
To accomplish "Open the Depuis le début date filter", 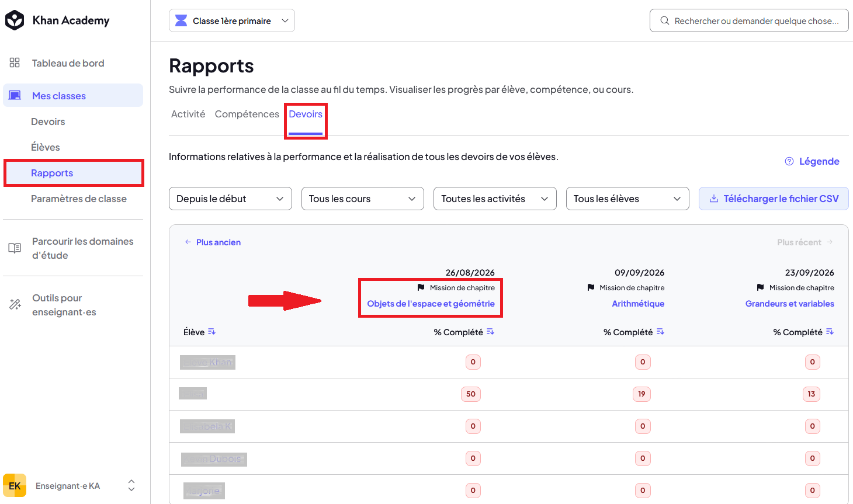I will [x=230, y=199].
